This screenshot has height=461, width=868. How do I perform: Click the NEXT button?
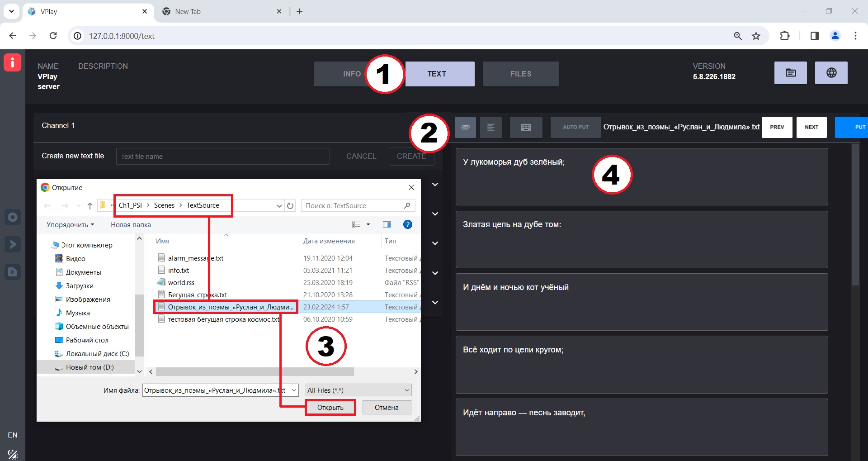tap(811, 127)
